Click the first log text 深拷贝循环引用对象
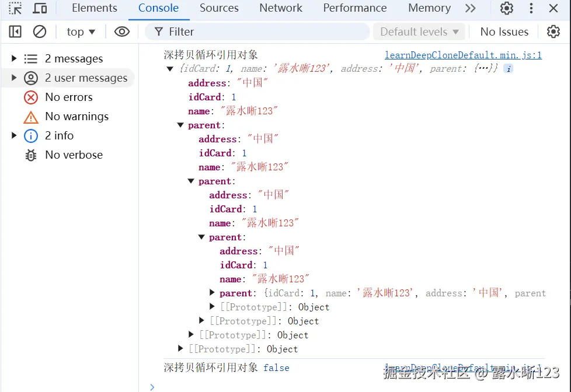Screen dimensions: 571x392 [x=211, y=55]
